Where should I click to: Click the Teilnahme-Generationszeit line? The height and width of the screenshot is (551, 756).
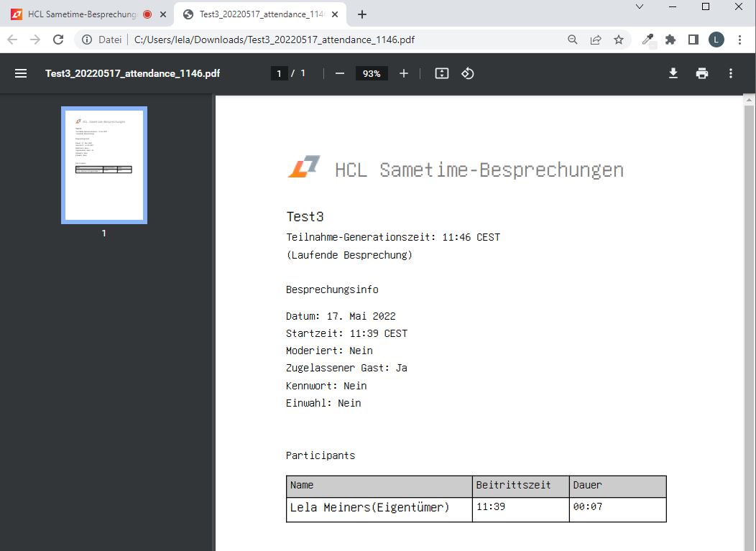point(393,237)
